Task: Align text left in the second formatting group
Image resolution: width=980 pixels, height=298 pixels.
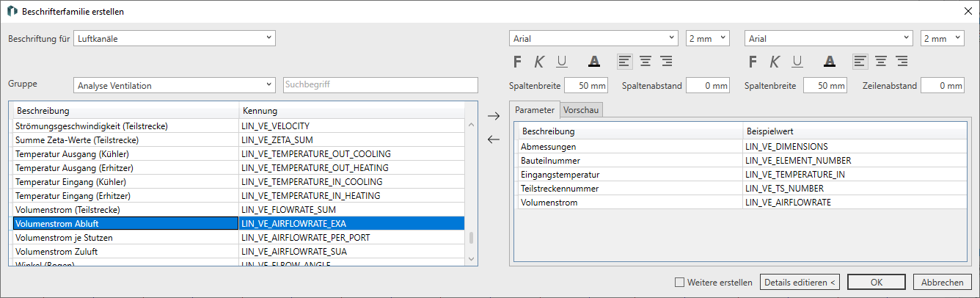Action: (x=860, y=61)
